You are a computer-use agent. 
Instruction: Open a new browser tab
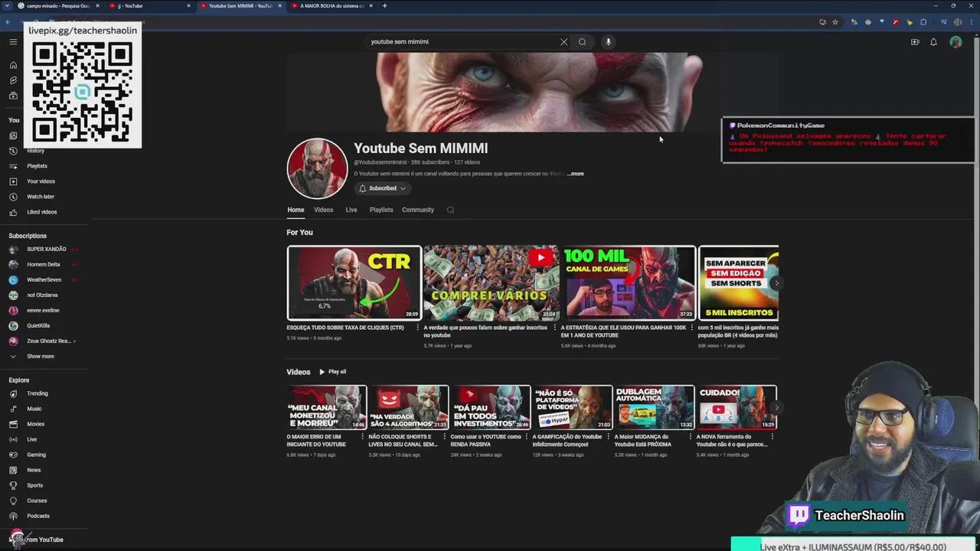384,6
